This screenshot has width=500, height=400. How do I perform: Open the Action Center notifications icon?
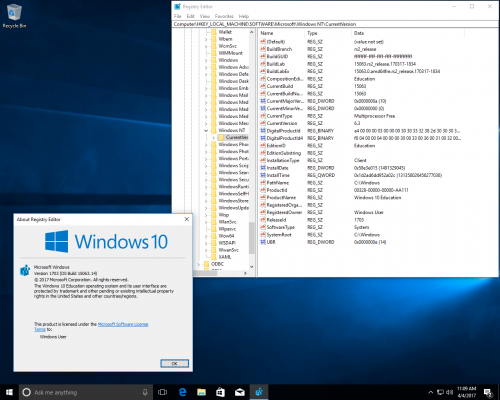(x=488, y=392)
